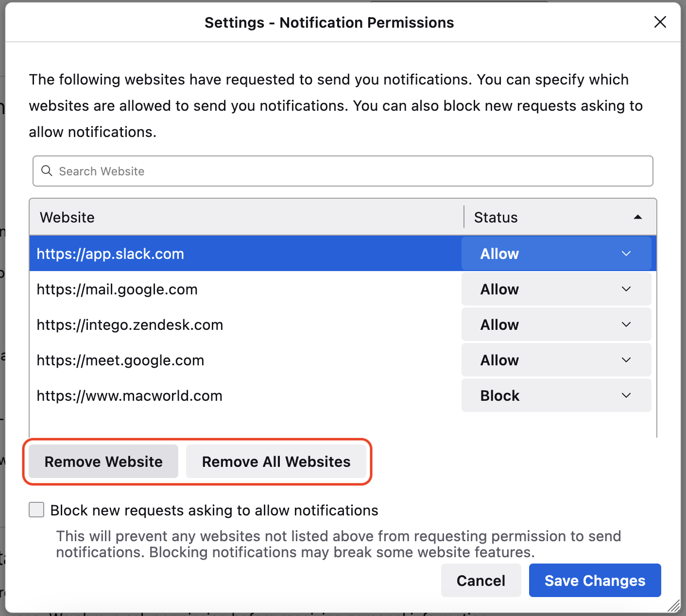The image size is (686, 616).
Task: Open status dropdown for mail.google.com
Action: coord(556,289)
